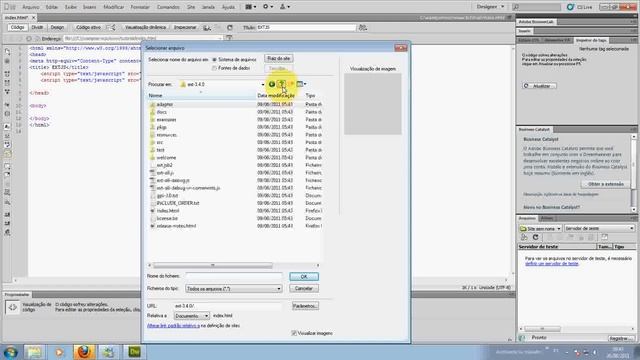
Task: Select the Sistema de arquivos radio button
Action: (214, 60)
